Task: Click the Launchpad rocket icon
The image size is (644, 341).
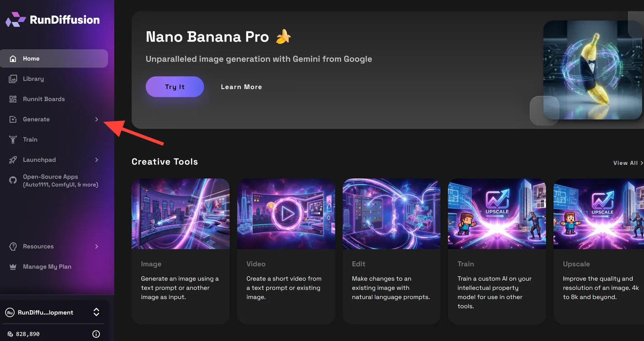Action: point(13,160)
